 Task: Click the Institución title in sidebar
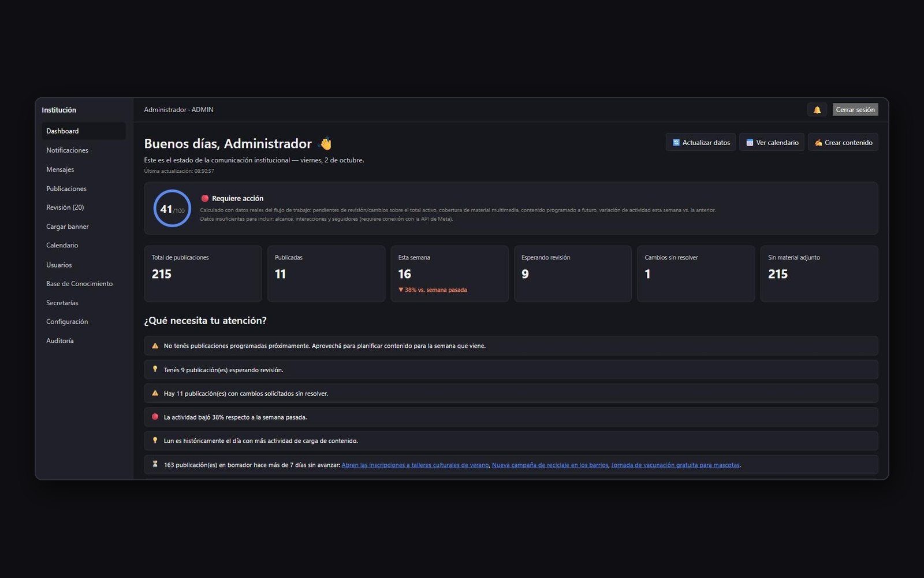(x=59, y=110)
